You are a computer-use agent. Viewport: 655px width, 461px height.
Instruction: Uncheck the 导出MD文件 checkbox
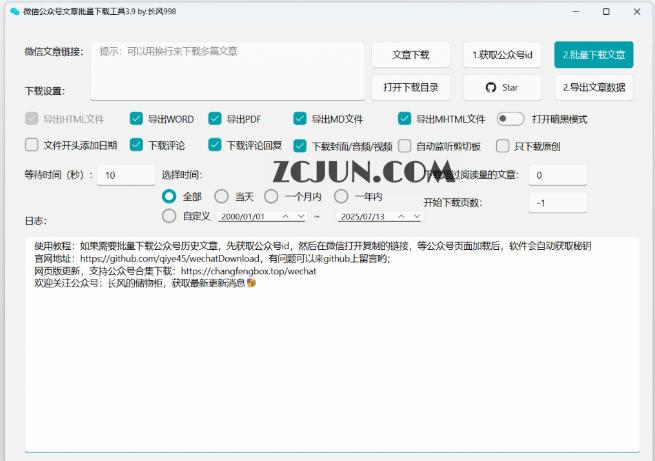[x=300, y=119]
